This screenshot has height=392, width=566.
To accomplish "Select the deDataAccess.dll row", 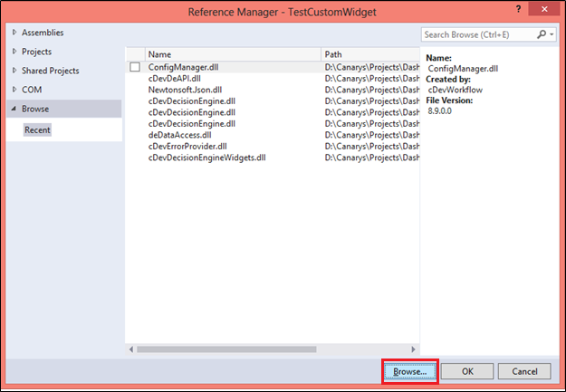I will click(x=273, y=135).
